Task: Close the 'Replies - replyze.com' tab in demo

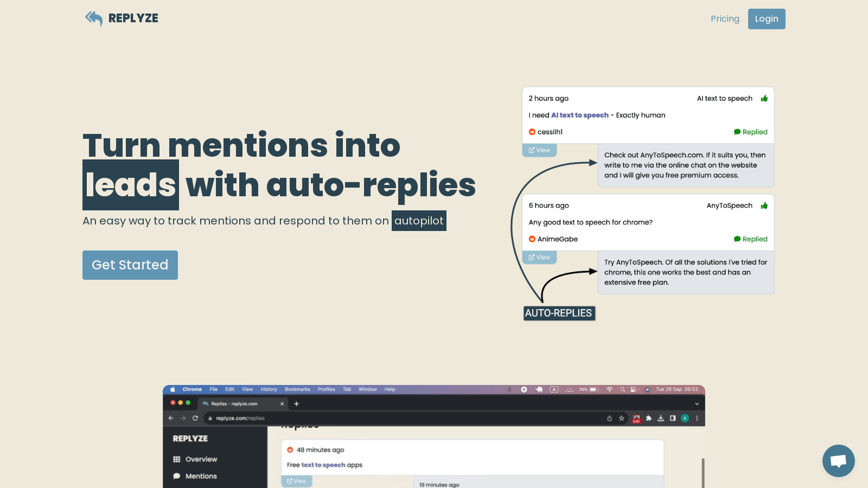Action: (x=282, y=404)
